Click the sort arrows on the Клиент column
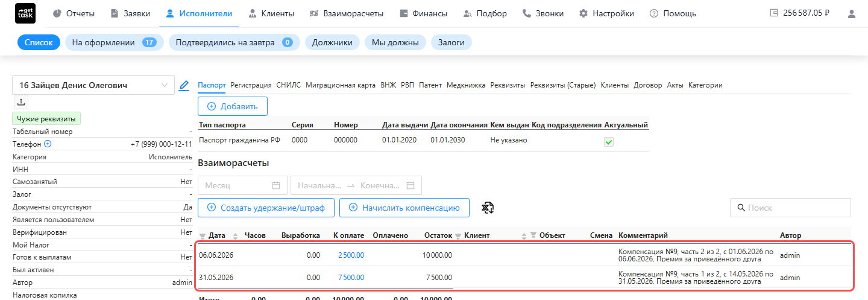The width and height of the screenshot is (868, 300). 524,236
